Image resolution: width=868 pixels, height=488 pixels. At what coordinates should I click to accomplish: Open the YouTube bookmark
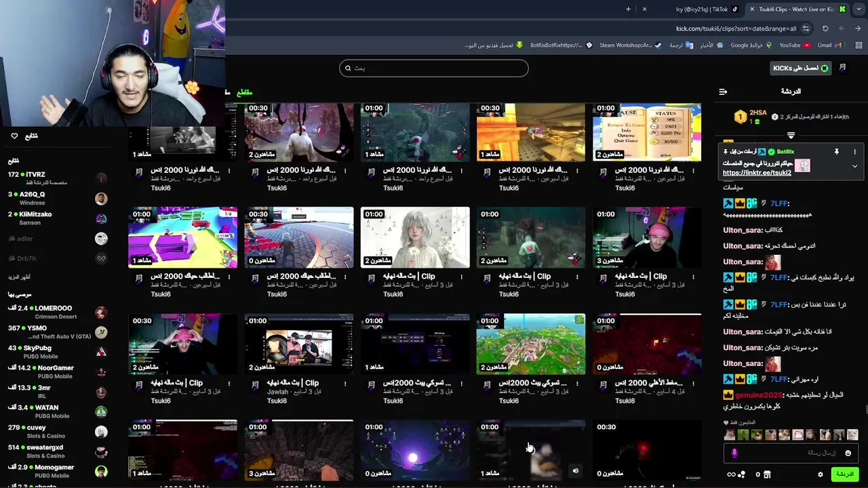(794, 45)
